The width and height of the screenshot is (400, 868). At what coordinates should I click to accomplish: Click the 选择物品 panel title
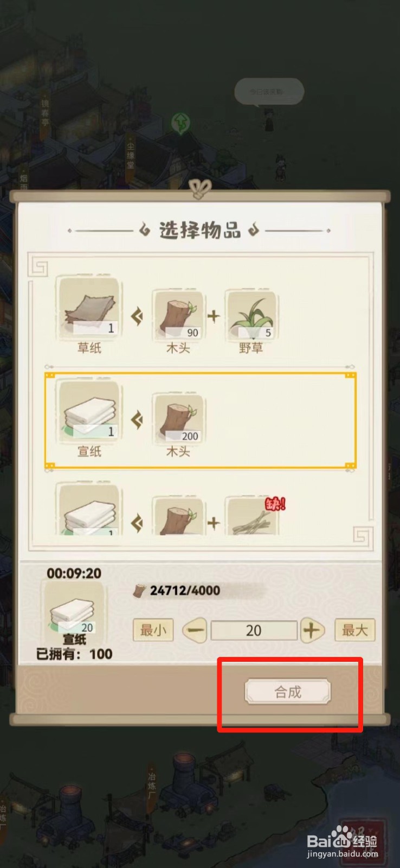coord(199,231)
